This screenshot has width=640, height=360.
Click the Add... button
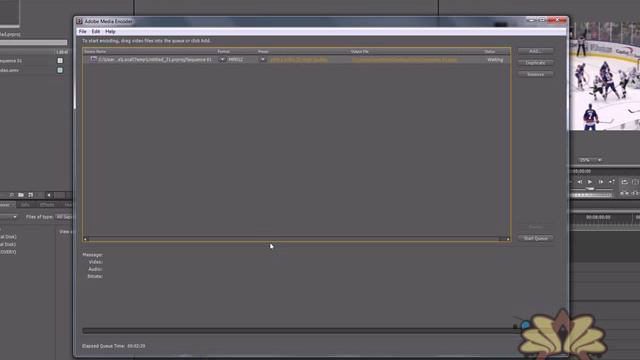tap(535, 51)
